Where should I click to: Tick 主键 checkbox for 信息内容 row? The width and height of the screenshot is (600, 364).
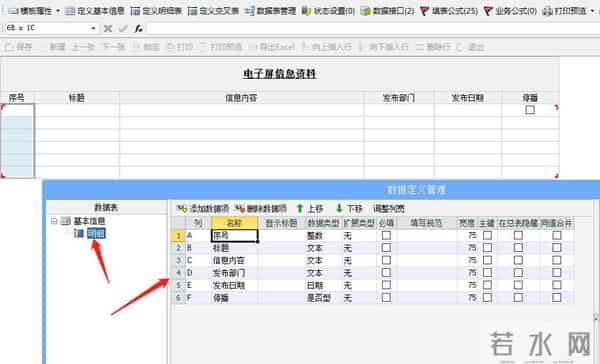tap(487, 260)
